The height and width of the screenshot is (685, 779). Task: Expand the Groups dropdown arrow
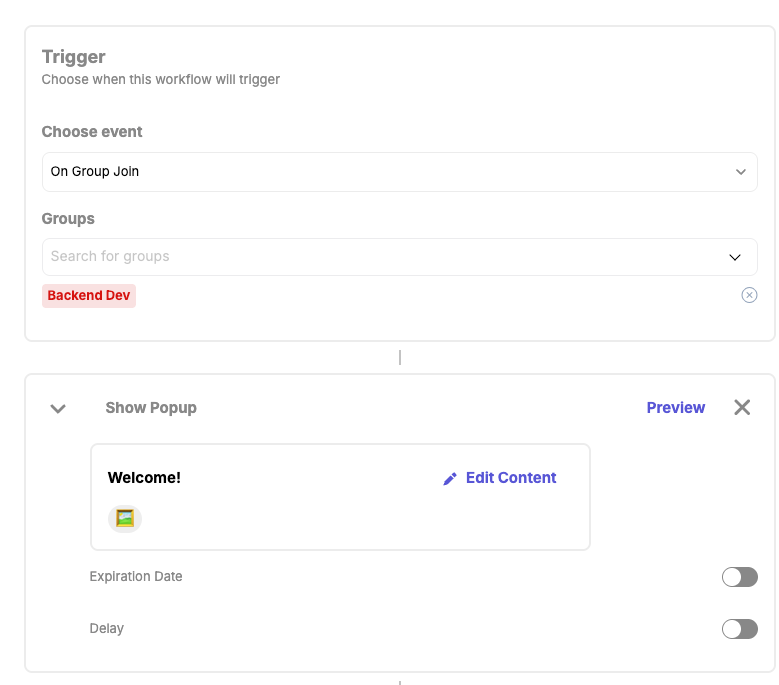coord(736,257)
